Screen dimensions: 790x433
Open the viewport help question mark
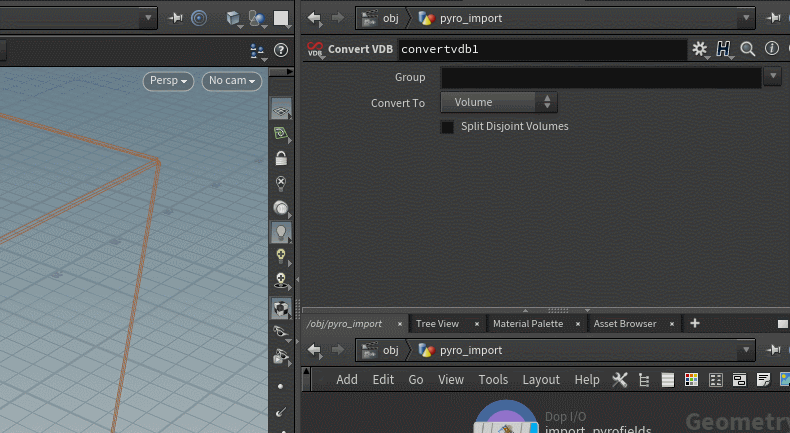point(281,50)
